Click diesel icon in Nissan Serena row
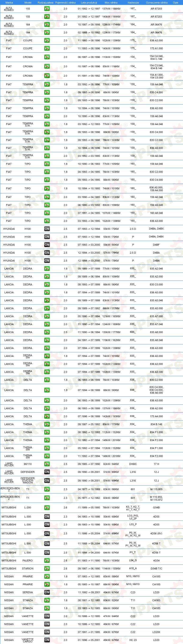The image size is (183, 644). 47,592
